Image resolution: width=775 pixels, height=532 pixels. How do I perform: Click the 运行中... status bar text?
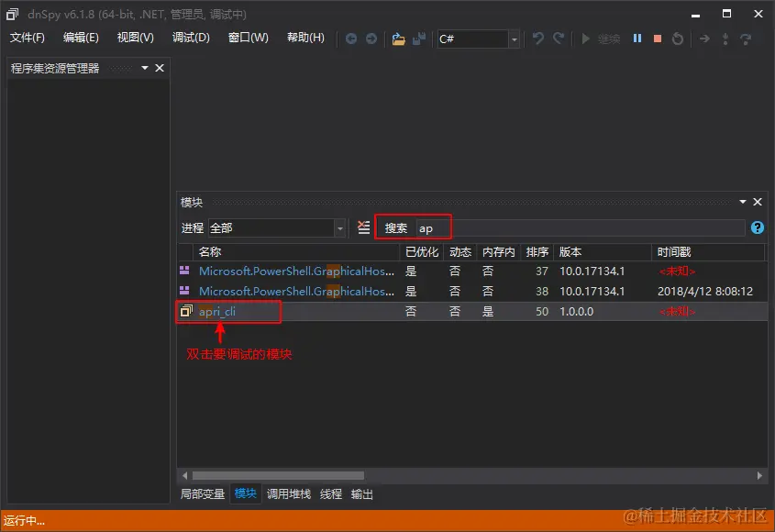point(24,521)
